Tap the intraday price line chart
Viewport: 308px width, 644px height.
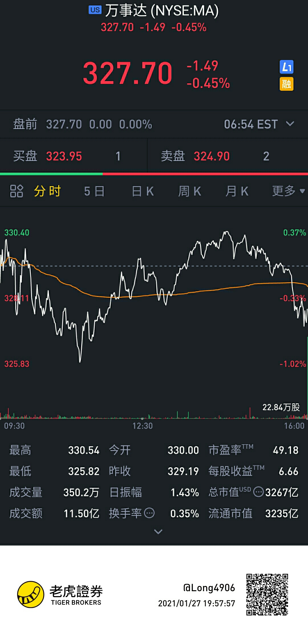tap(154, 297)
